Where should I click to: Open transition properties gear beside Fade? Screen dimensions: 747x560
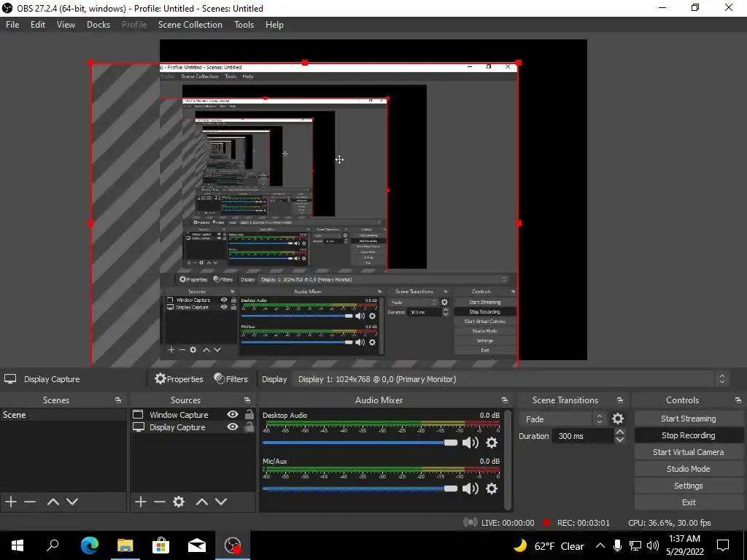tap(617, 419)
